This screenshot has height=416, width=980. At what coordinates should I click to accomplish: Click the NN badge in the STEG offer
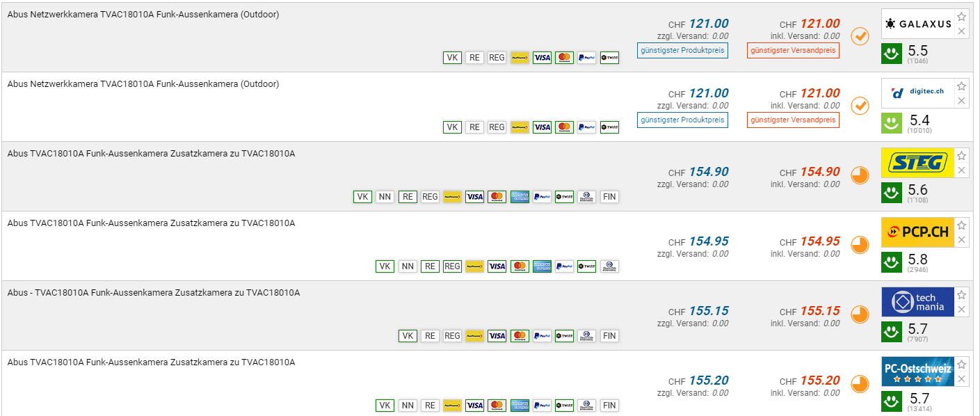(385, 197)
